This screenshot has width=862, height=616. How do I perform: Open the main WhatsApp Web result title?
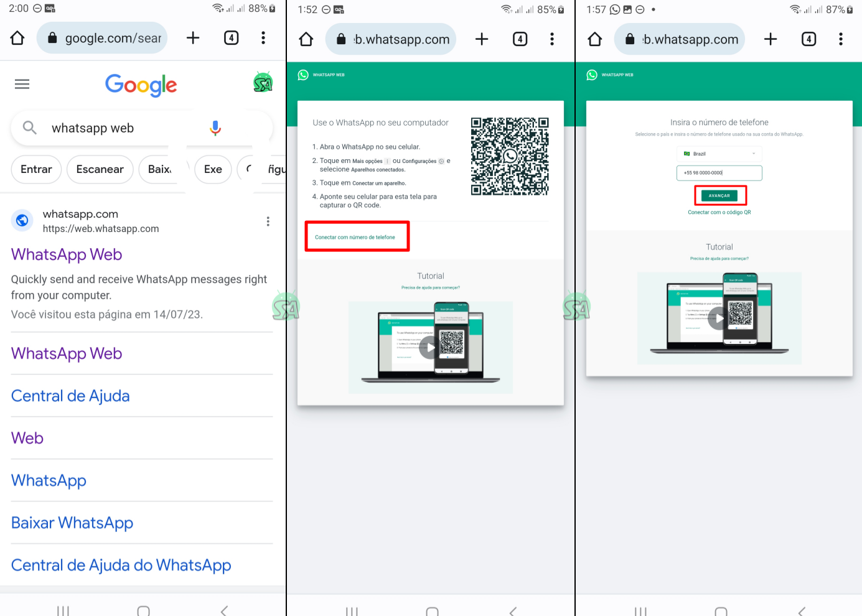point(67,254)
